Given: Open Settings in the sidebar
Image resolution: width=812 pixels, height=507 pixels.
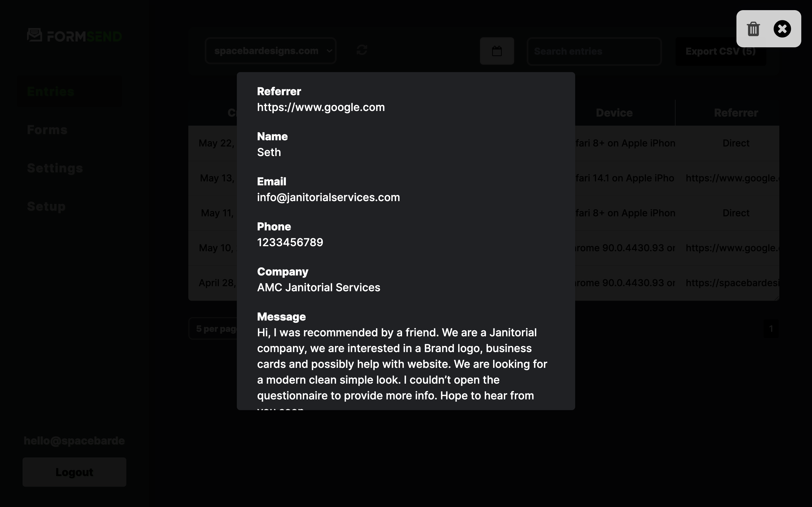Looking at the screenshot, I should click(55, 168).
